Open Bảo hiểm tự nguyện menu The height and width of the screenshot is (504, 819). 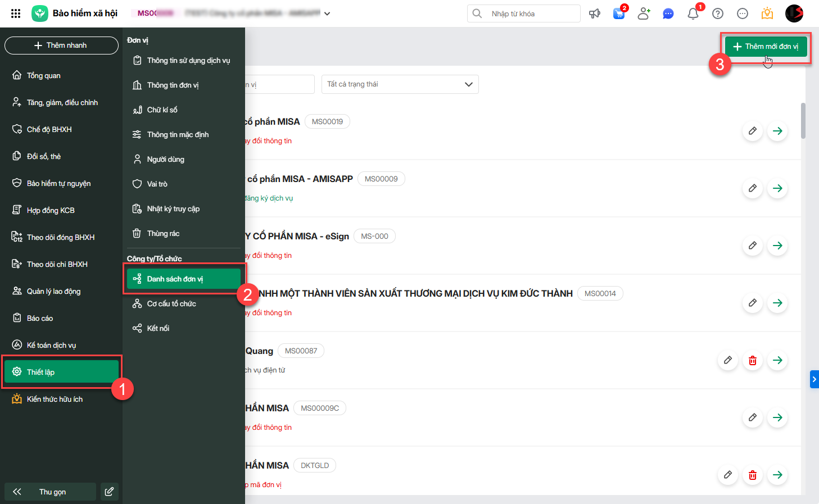[61, 183]
